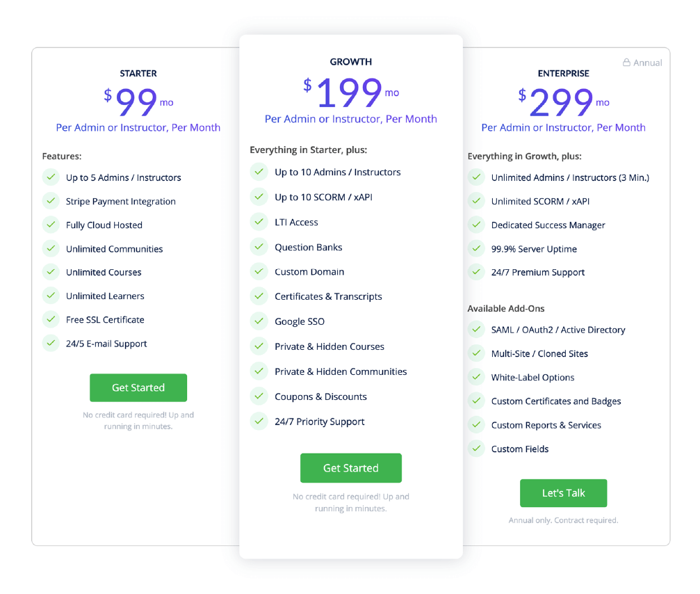700x594 pixels.
Task: Click the checkmark beside Dedicated Success Manager
Action: (x=476, y=225)
